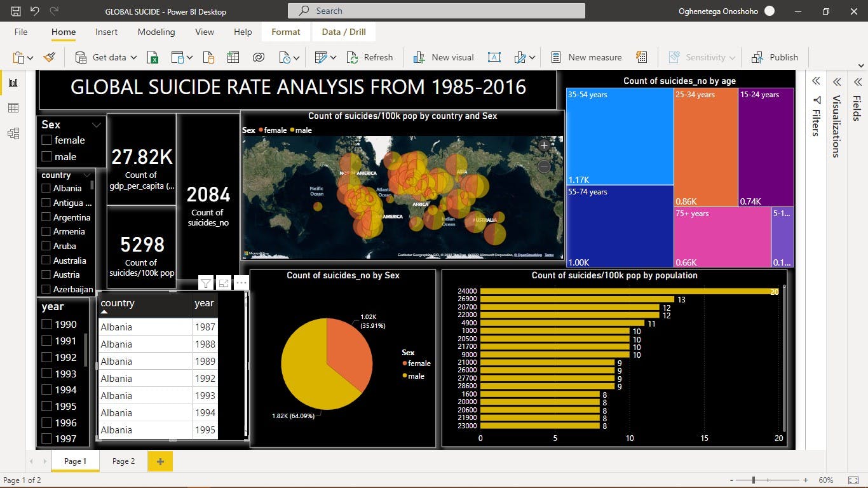Check the male checkbox in Sex slicer
The height and width of the screenshot is (488, 868).
point(46,157)
